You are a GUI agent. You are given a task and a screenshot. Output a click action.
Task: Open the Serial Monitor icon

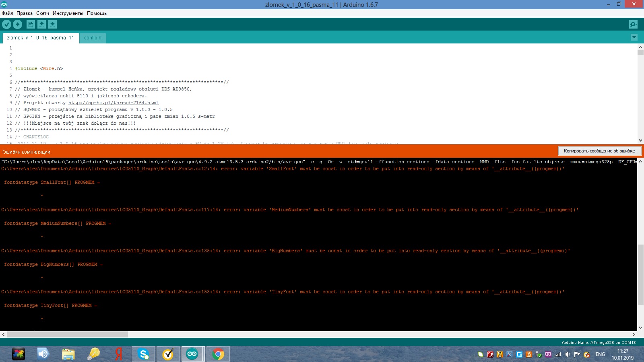coord(633,25)
